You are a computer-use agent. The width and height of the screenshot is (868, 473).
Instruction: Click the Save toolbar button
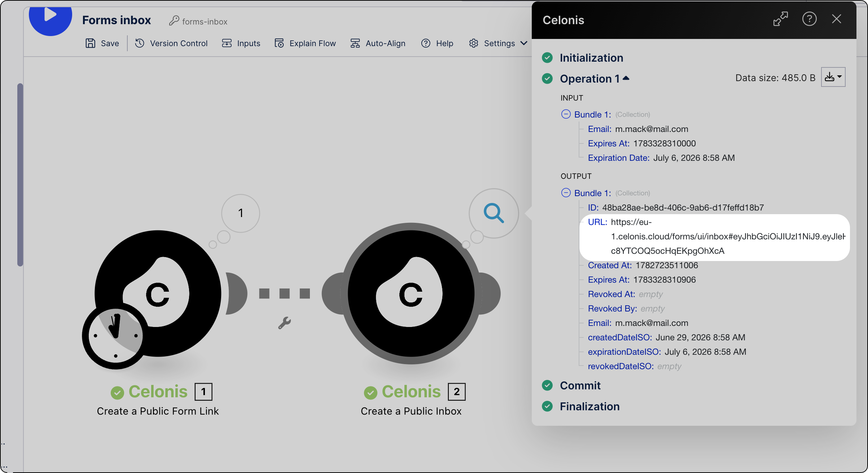click(102, 43)
